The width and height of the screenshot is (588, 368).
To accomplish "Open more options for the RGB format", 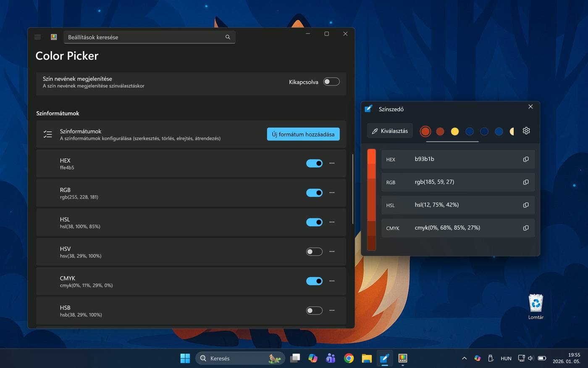I will tap(332, 193).
